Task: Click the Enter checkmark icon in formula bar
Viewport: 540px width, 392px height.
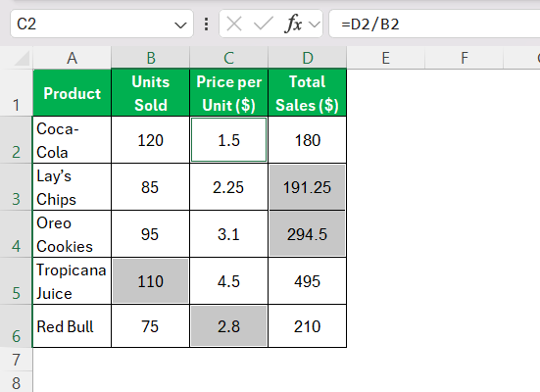Action: 264,24
